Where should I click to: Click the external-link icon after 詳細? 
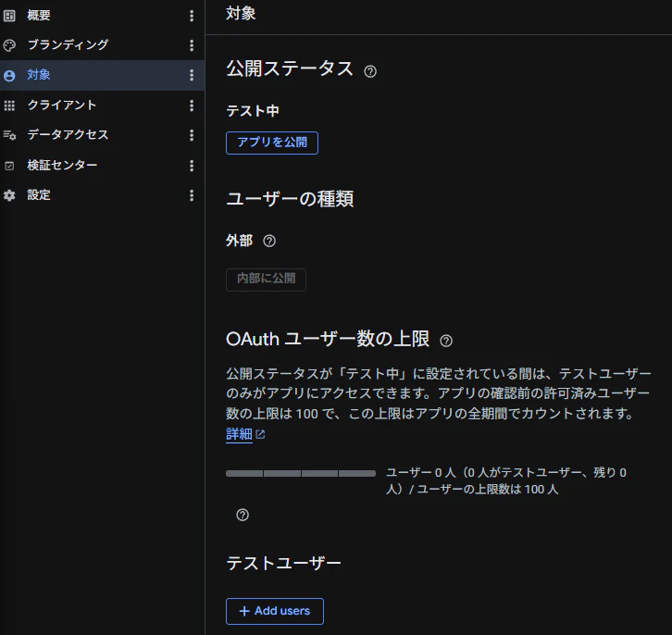point(260,434)
